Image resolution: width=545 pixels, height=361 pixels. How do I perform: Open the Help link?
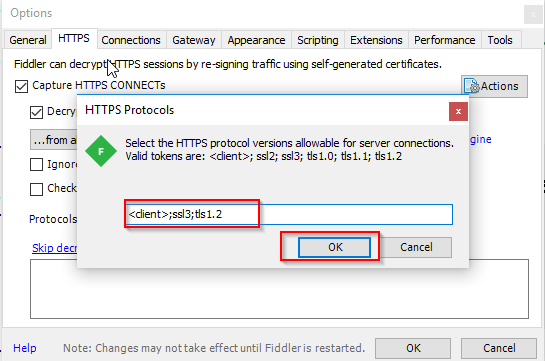(x=25, y=348)
